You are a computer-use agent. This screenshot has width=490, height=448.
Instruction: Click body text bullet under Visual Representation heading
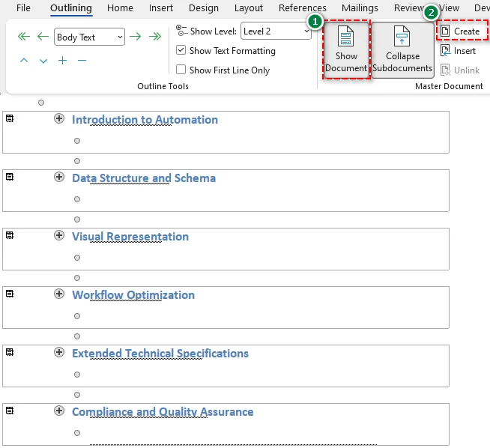(x=77, y=258)
